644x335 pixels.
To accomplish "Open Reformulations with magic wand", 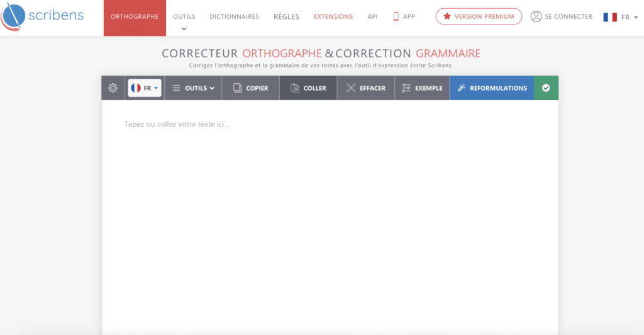I will click(492, 88).
